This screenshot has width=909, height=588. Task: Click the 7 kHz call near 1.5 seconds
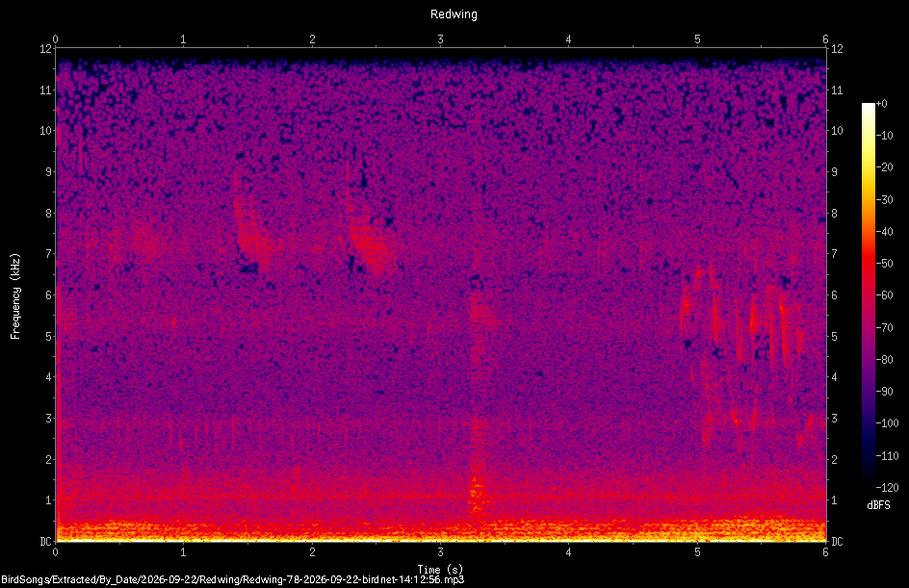tap(252, 232)
